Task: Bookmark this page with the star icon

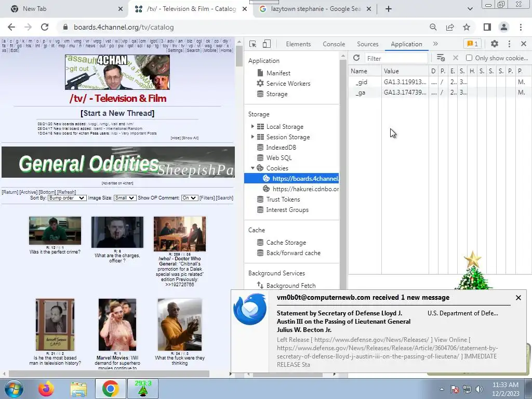Action: (x=467, y=27)
